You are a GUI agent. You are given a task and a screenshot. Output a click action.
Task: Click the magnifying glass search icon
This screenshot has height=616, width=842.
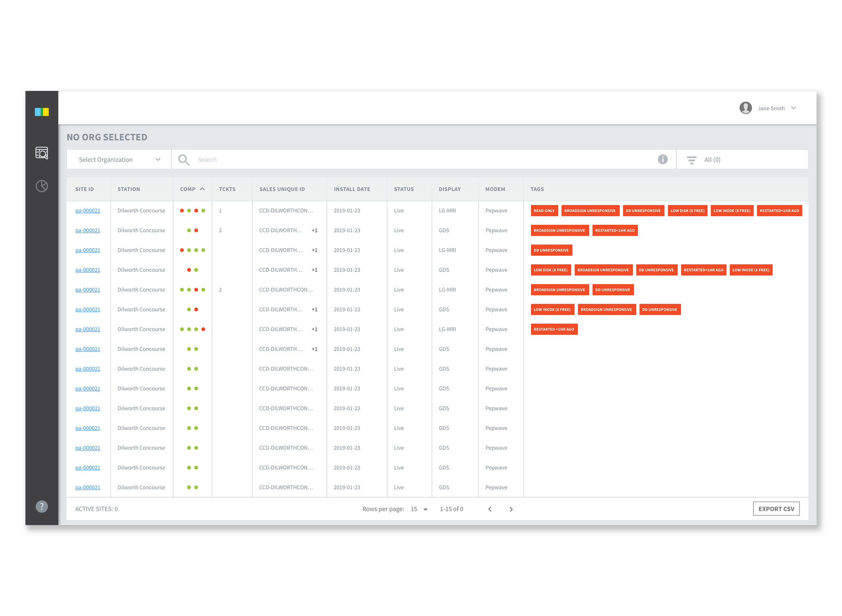pos(183,160)
